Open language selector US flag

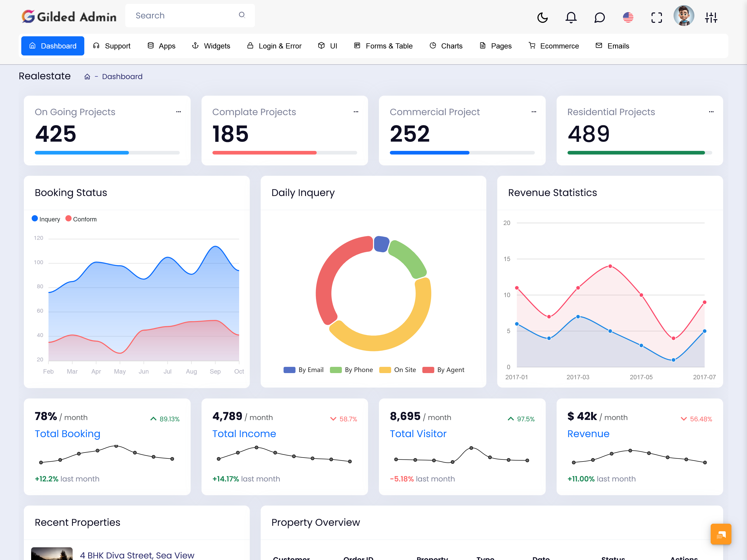coord(628,17)
